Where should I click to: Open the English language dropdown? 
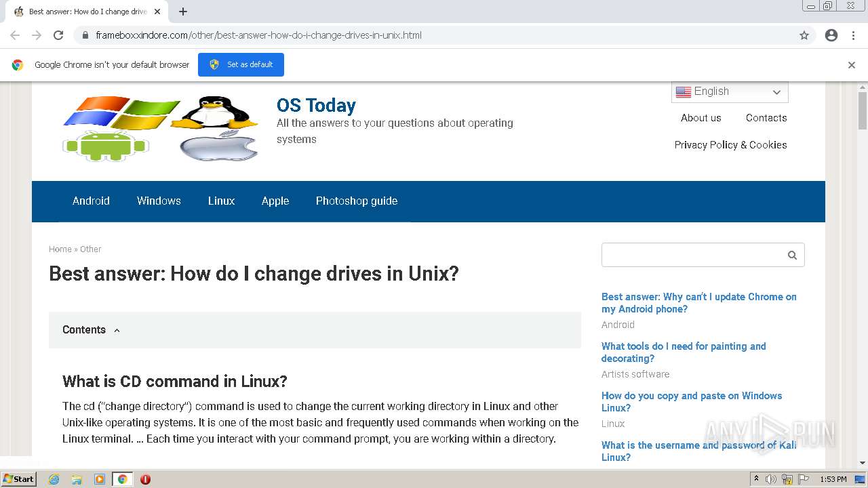[x=730, y=92]
